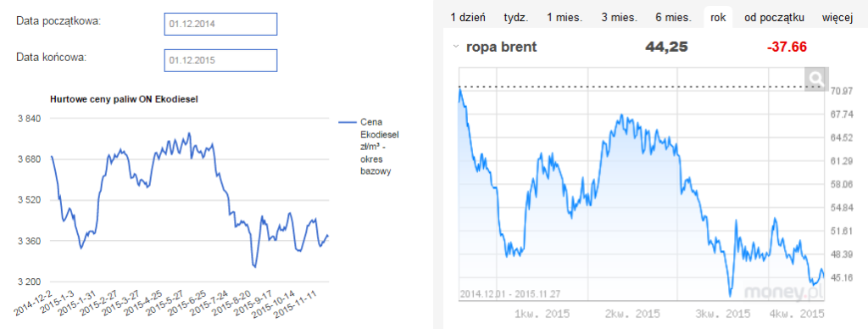Click the money.pl watermark logo
Image resolution: width=868 pixels, height=329 pixels.
[783, 292]
